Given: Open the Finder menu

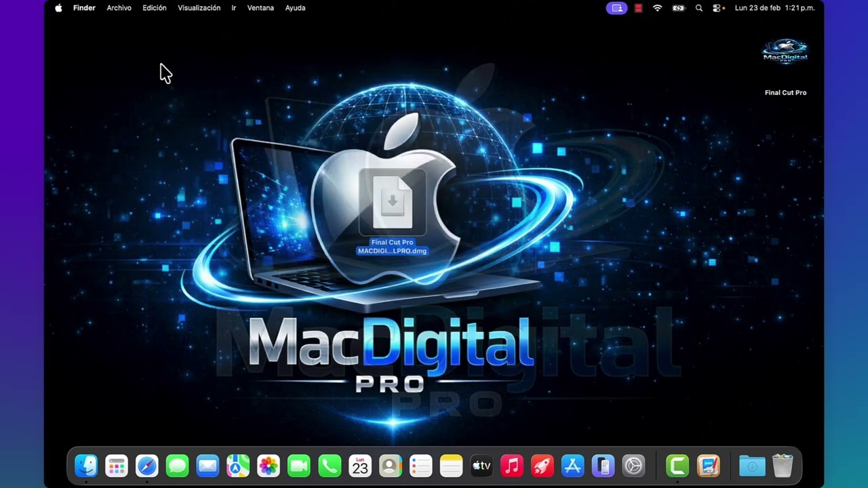Looking at the screenshot, I should pyautogui.click(x=84, y=8).
